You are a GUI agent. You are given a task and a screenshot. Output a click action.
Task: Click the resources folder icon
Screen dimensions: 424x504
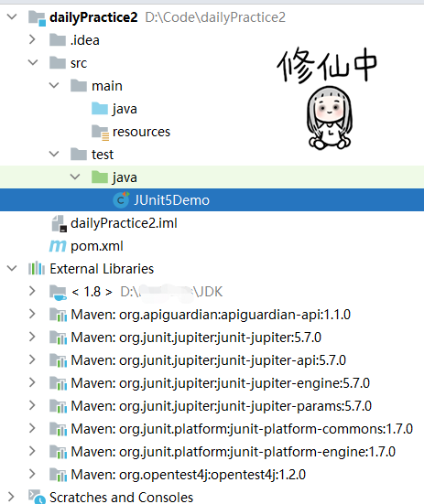[x=100, y=132]
